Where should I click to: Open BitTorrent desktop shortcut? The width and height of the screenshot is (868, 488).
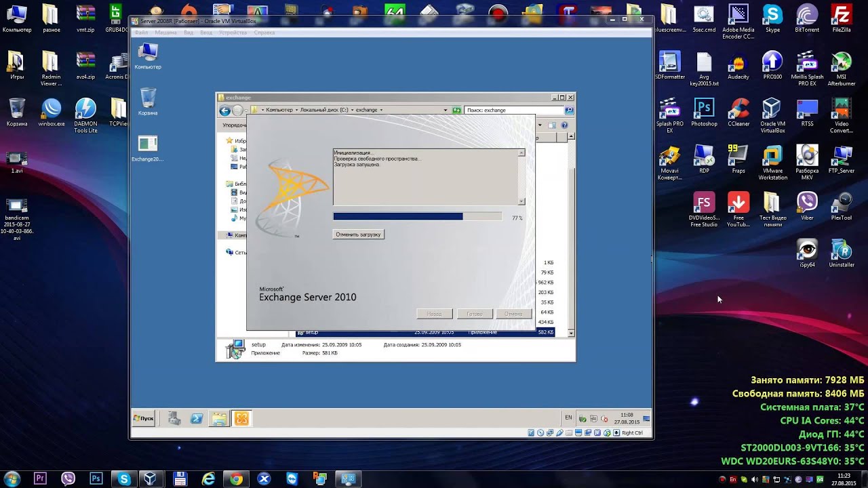[807, 18]
